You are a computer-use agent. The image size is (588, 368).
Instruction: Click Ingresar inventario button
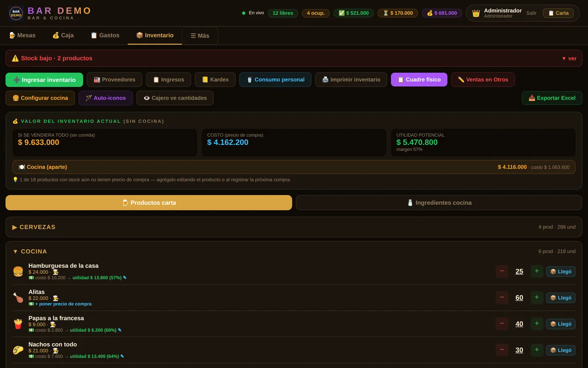coord(44,80)
